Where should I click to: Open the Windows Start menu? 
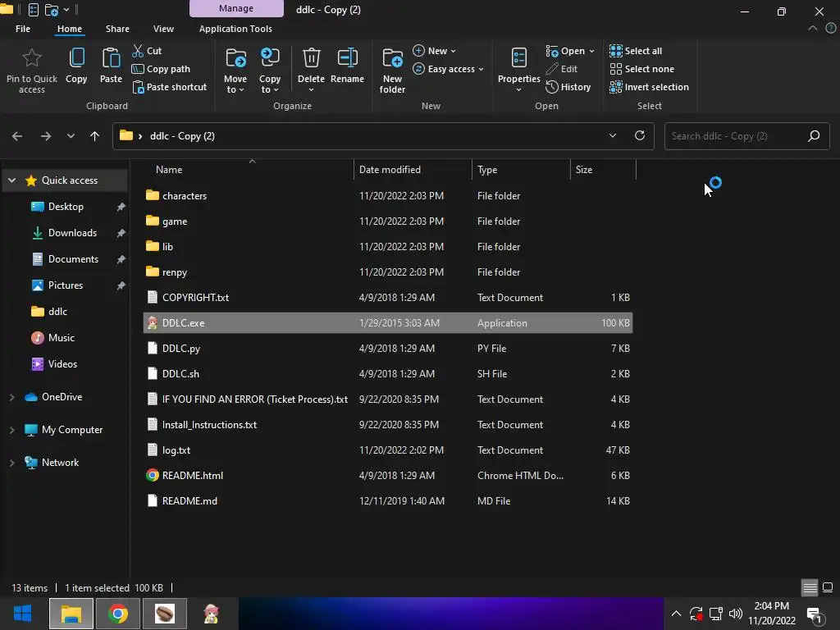[22, 614]
